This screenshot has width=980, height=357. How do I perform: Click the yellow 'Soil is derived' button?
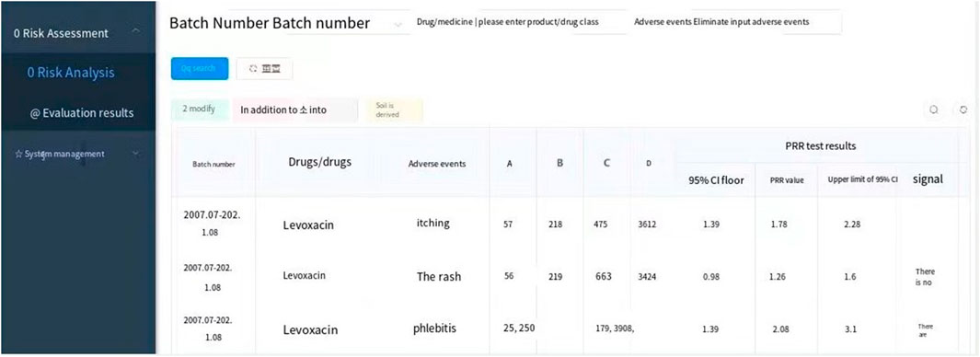(395, 110)
